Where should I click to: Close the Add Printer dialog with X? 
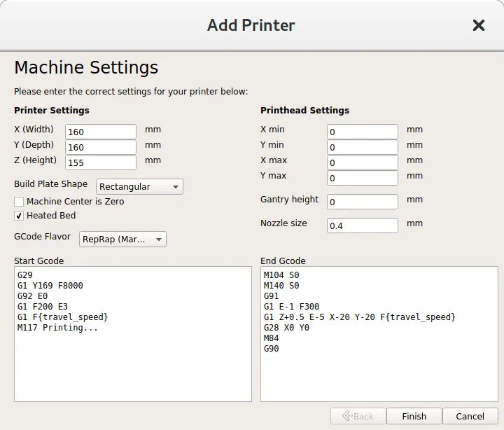[479, 25]
